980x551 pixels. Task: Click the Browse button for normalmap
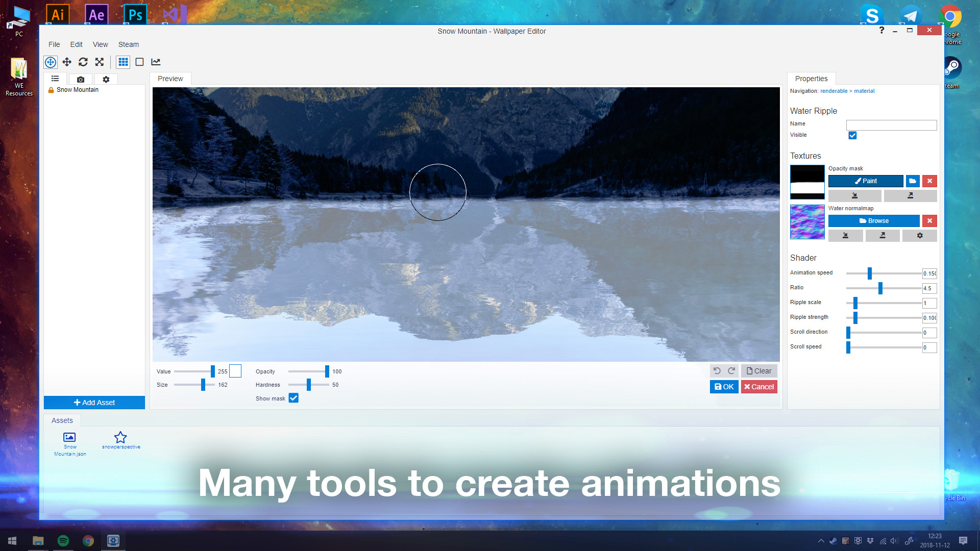(x=874, y=221)
